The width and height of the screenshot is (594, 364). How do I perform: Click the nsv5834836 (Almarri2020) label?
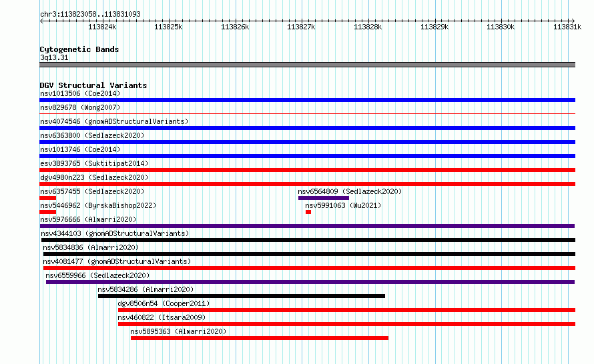[91, 247]
